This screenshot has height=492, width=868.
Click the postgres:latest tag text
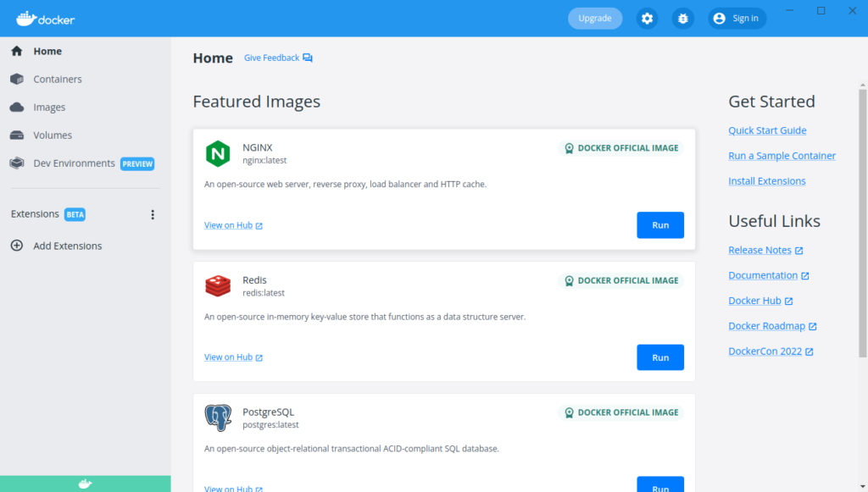pos(270,425)
